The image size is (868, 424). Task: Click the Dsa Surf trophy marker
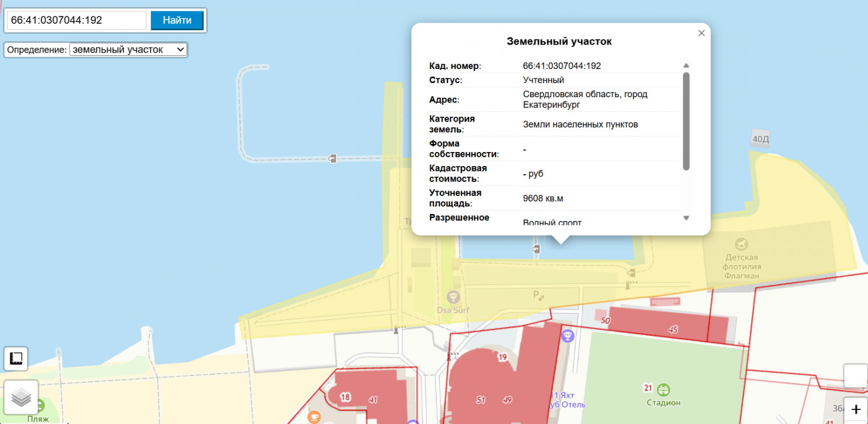(453, 297)
